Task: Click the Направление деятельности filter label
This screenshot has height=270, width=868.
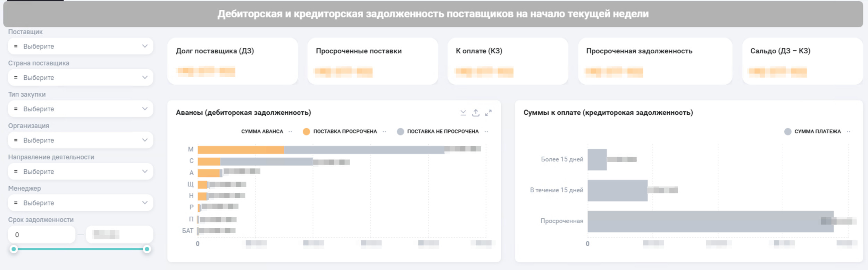Action: tap(51, 157)
